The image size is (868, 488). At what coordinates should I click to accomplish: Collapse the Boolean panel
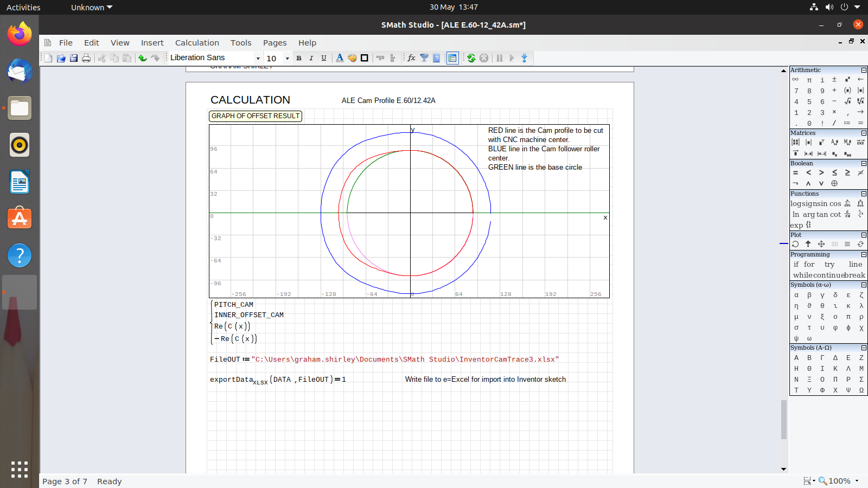(864, 163)
